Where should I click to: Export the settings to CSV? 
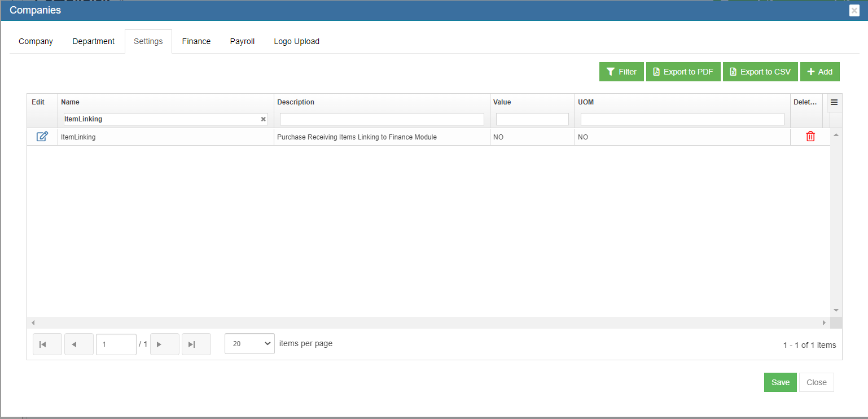click(x=760, y=72)
